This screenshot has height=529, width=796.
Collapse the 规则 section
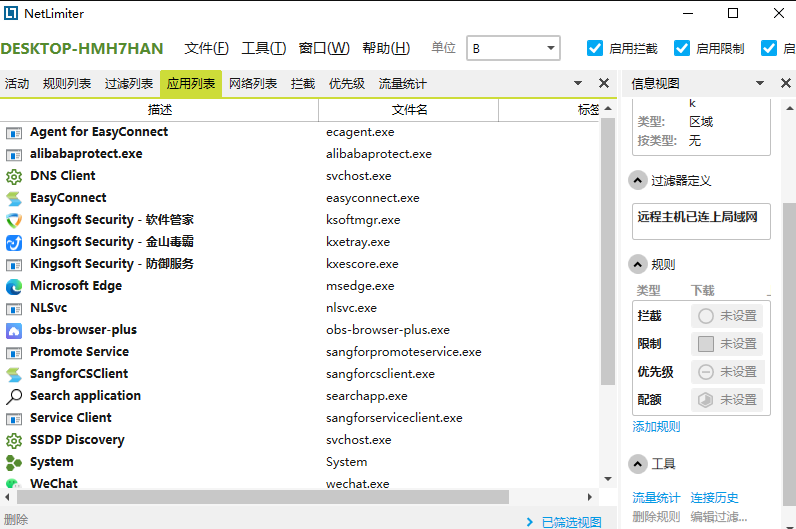click(x=637, y=265)
